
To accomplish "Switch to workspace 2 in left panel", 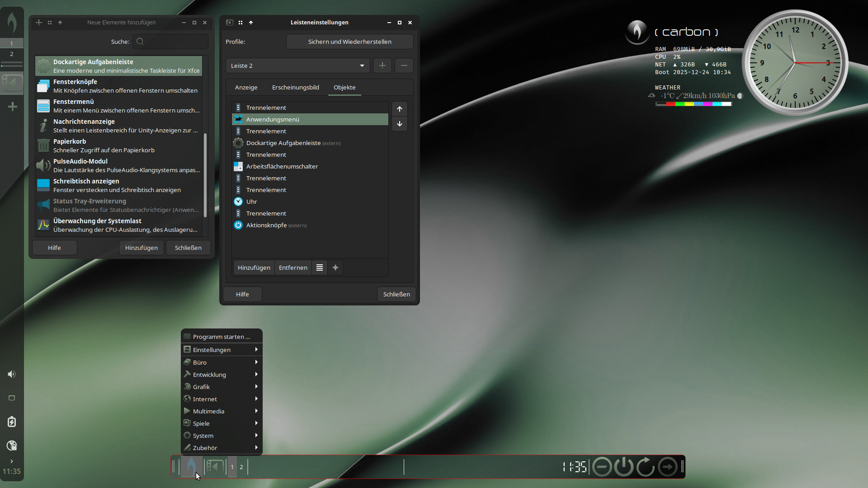I will click(x=12, y=54).
